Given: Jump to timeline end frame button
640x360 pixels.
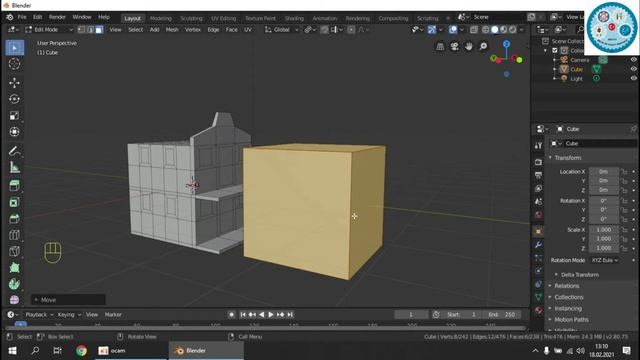Looking at the screenshot, I should (x=290, y=314).
